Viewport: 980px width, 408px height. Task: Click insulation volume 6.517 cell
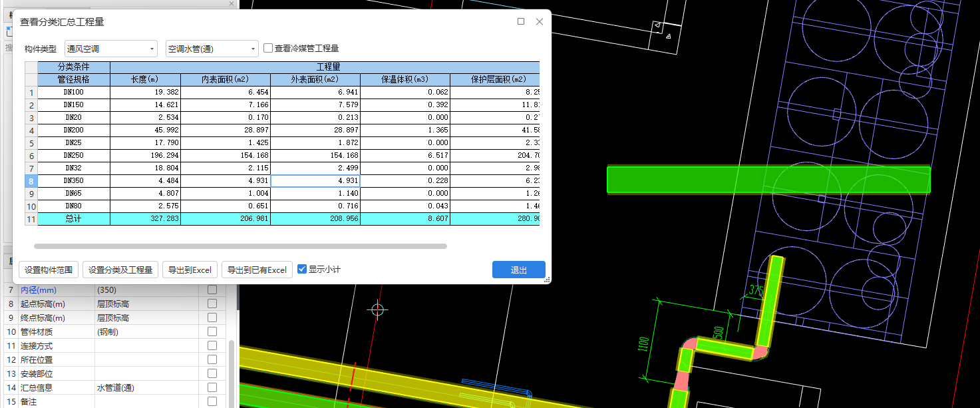pyautogui.click(x=405, y=155)
